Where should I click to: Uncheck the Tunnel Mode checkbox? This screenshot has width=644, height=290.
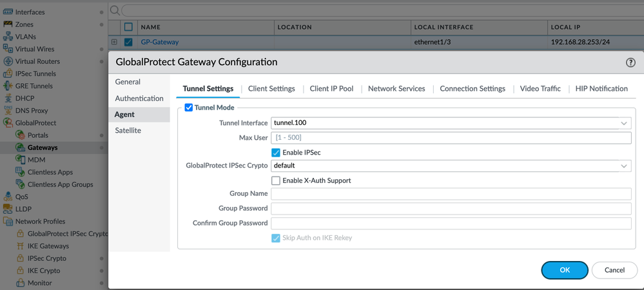click(x=189, y=108)
